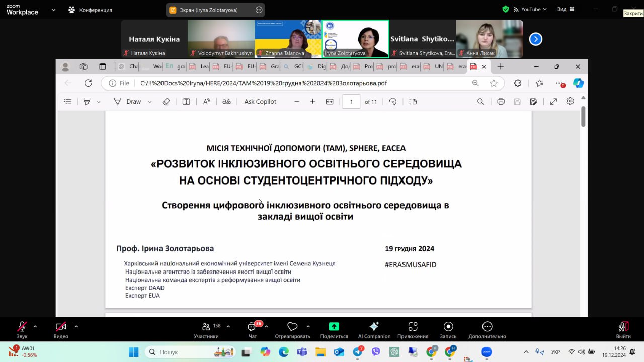Screen dimensions: 644x362
Task: Open the Edge workspaces icon
Action: point(84,66)
